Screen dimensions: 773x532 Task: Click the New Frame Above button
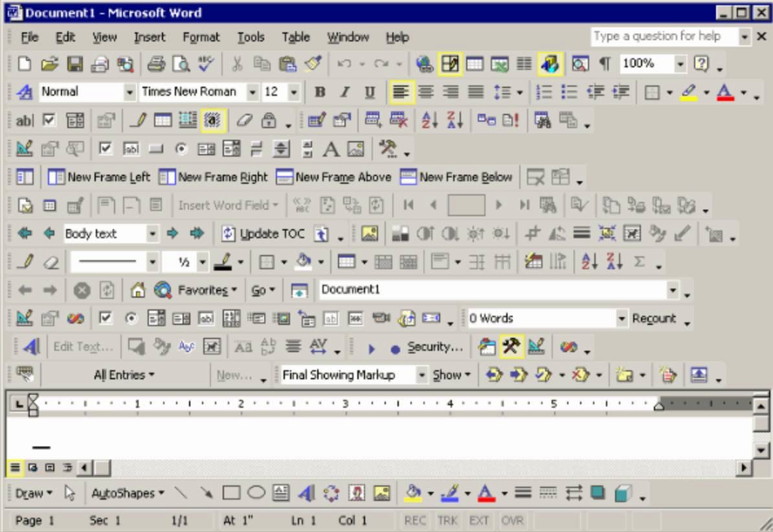point(334,177)
